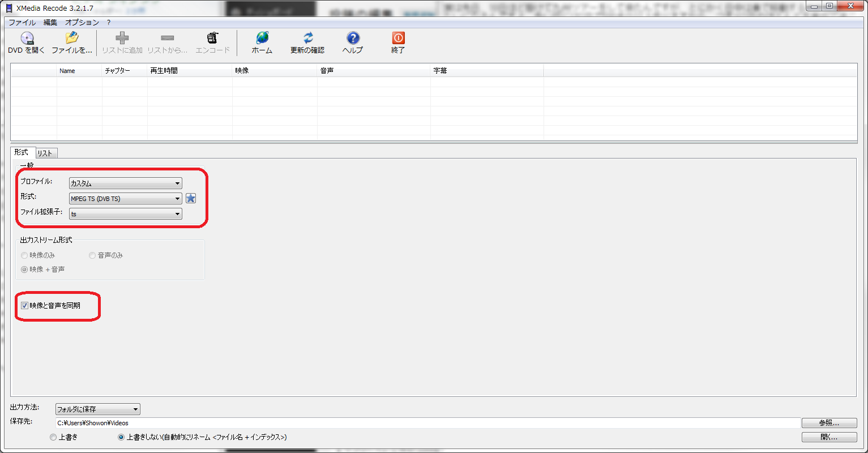
Task: Open the オプション menu
Action: (x=82, y=22)
